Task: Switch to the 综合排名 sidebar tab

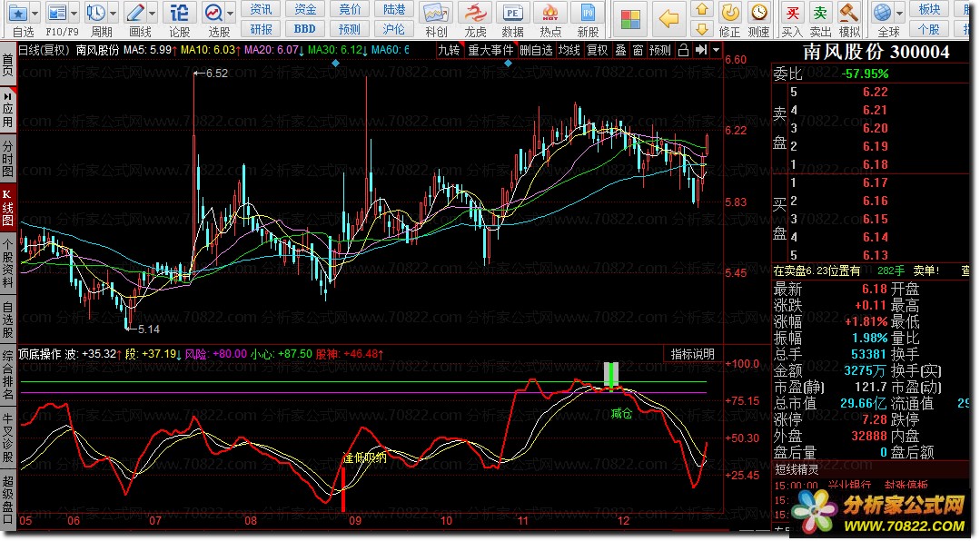Action: 7,376
